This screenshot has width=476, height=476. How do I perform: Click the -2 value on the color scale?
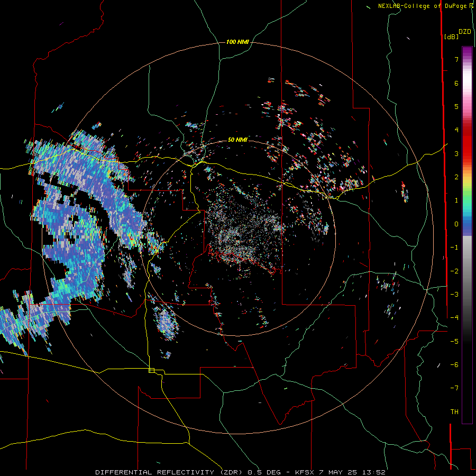click(454, 271)
